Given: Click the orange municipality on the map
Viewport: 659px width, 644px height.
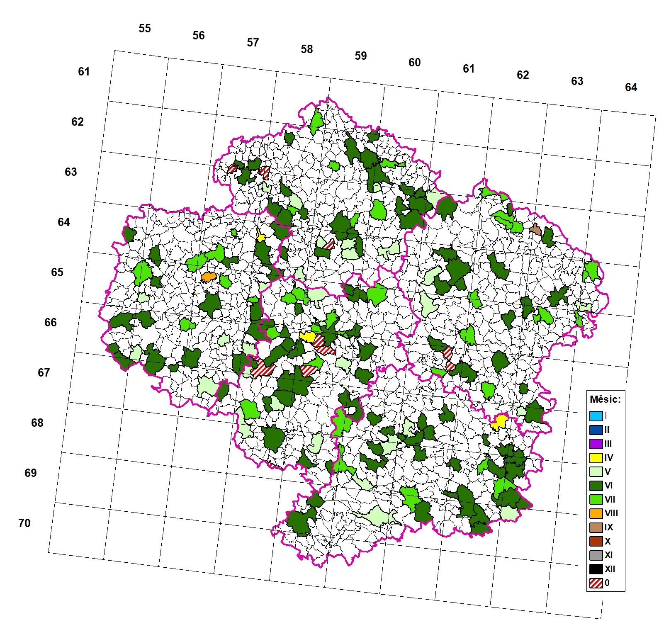Looking at the screenshot, I should coord(209,277).
